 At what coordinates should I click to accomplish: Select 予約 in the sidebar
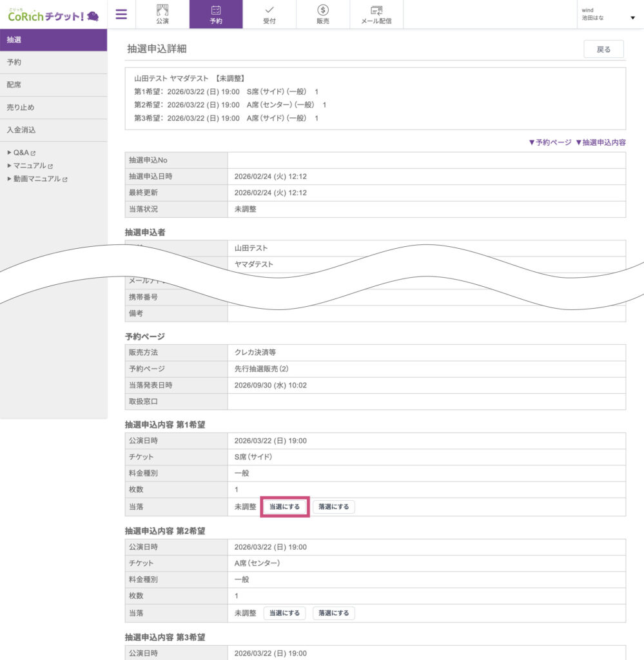click(x=53, y=63)
